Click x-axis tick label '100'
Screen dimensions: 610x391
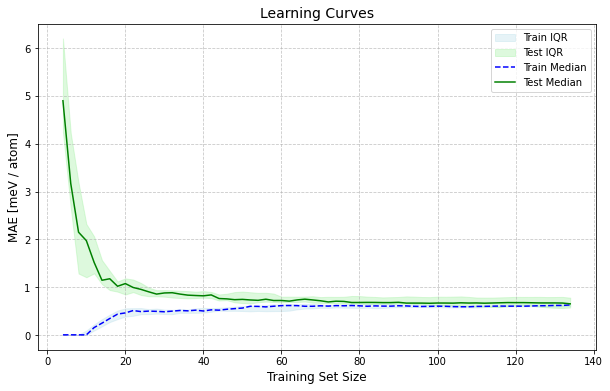pos(437,361)
